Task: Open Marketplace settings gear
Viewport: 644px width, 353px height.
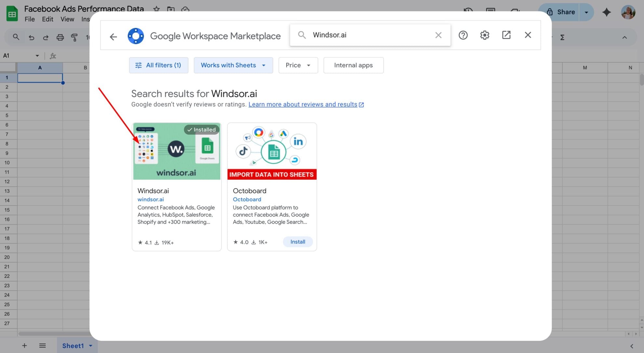Action: click(484, 35)
